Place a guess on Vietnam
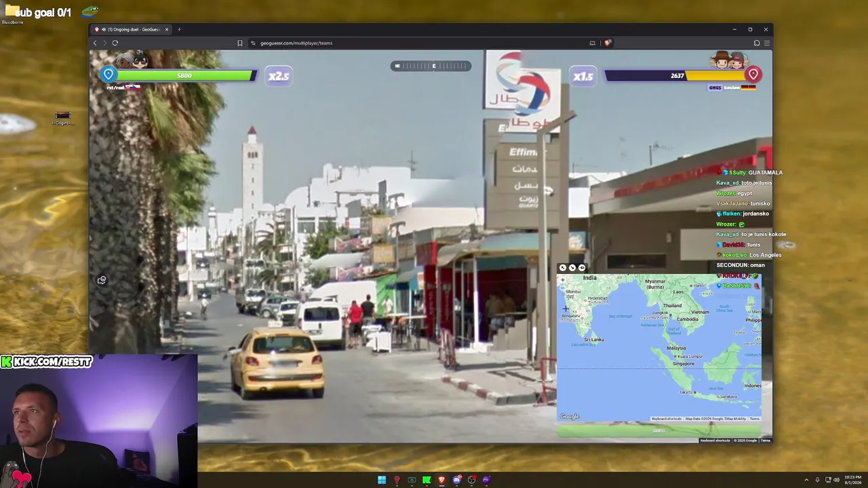 (700, 312)
